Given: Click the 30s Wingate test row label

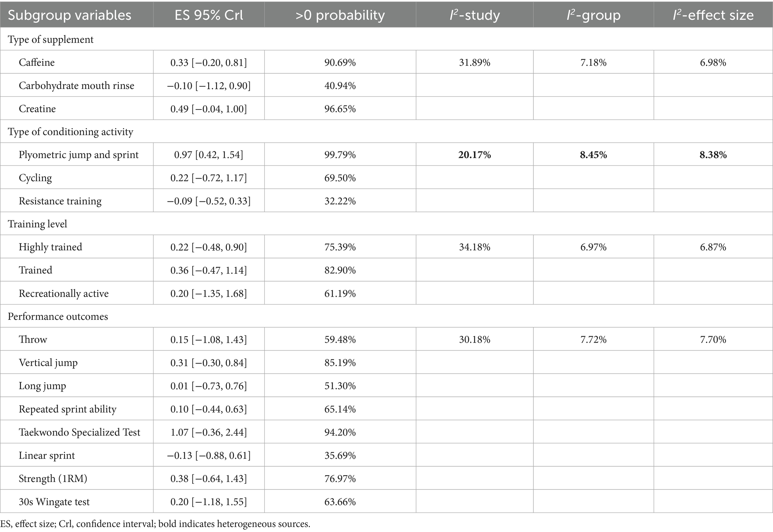Looking at the screenshot, I should pyautogui.click(x=54, y=502).
